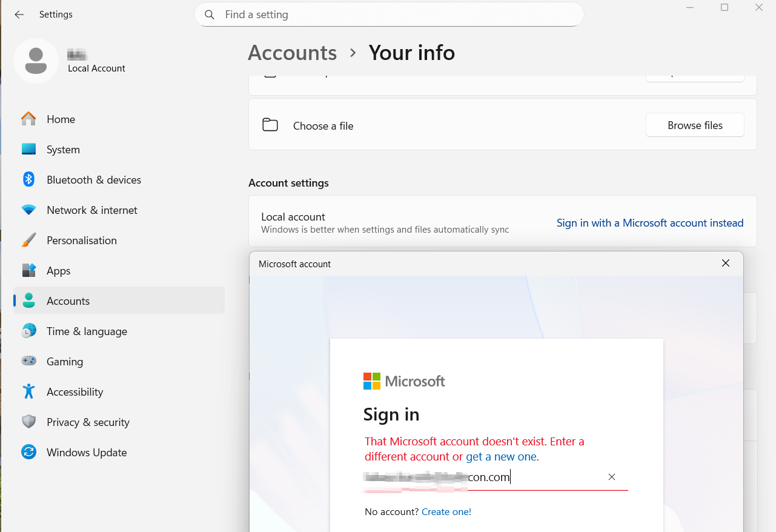Click the search magnifier icon
Viewport: 776px width, 532px height.
pyautogui.click(x=210, y=15)
